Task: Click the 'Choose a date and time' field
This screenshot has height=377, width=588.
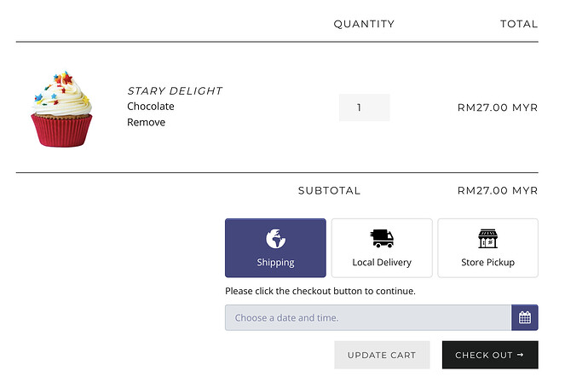Action: 367,318
